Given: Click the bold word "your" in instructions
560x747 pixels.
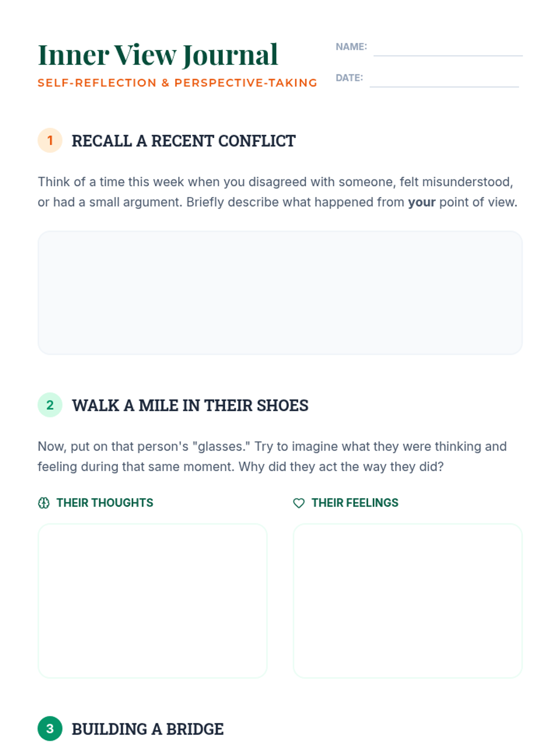Looking at the screenshot, I should (x=421, y=202).
